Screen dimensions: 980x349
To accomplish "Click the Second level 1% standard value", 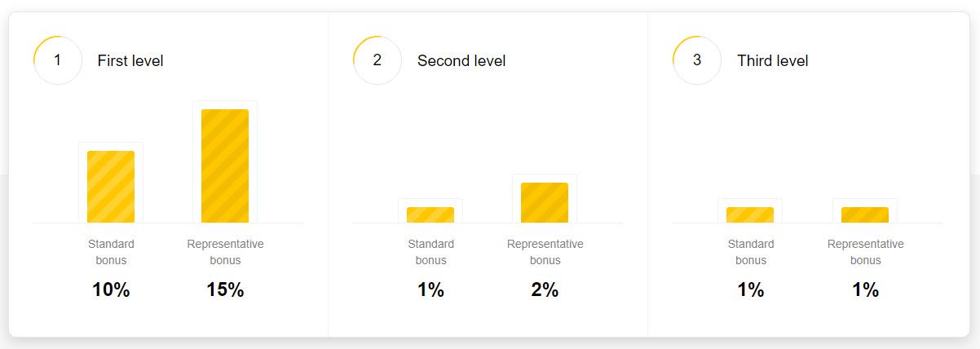I will [430, 289].
